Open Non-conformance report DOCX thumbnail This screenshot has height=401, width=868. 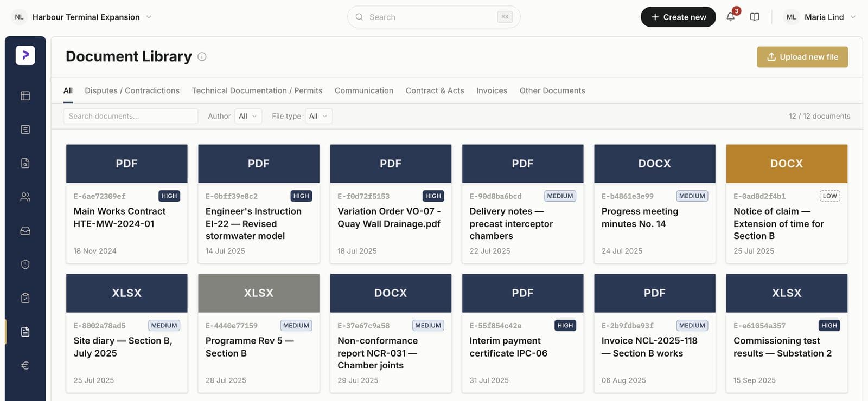[x=391, y=293]
